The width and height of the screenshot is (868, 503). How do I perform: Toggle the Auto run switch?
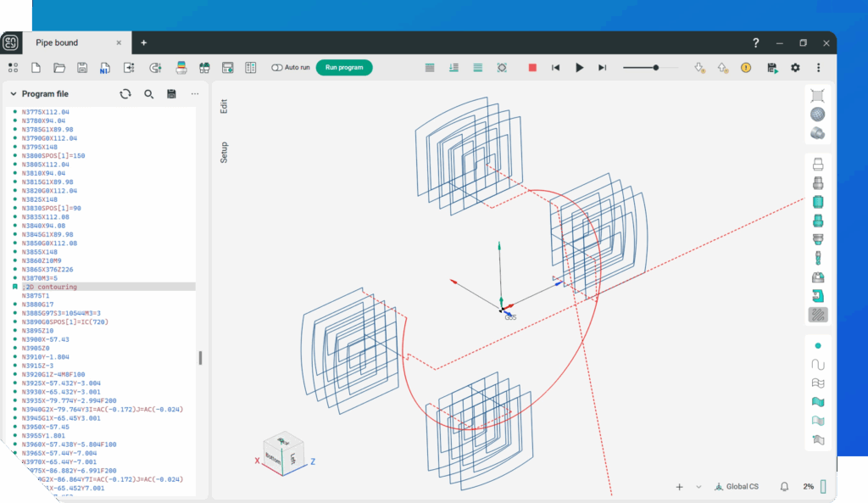click(x=277, y=68)
